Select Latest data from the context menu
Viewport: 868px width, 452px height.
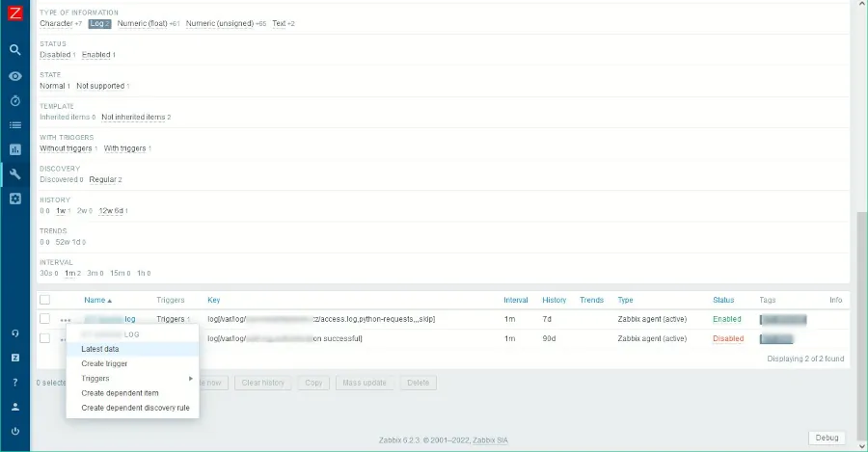pyautogui.click(x=100, y=349)
